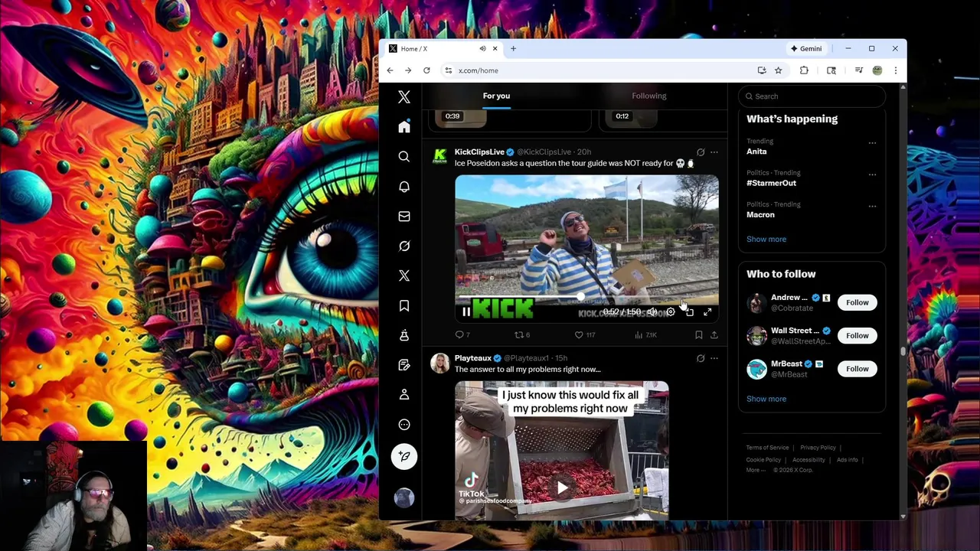The height and width of the screenshot is (551, 980).
Task: Open Explore search icon in sidebar
Action: click(404, 157)
